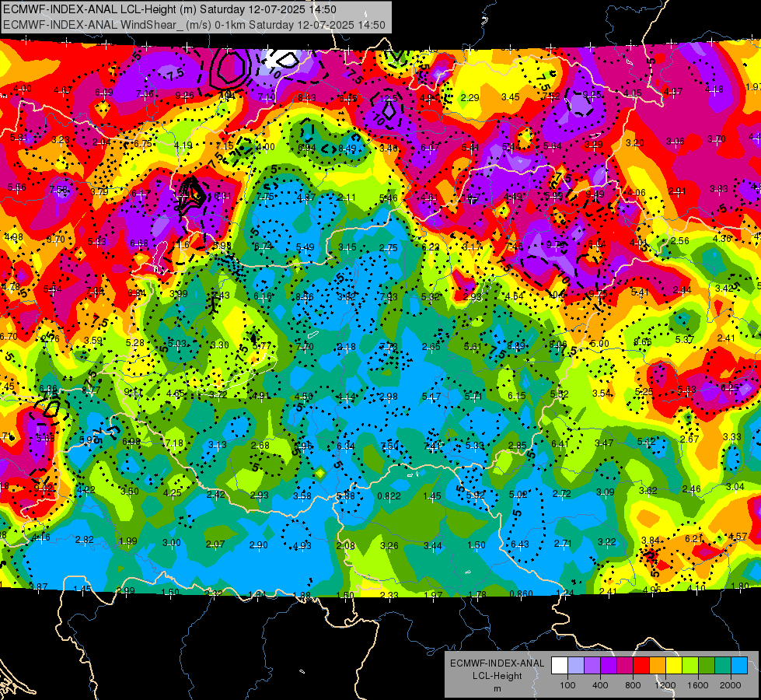Image resolution: width=761 pixels, height=700 pixels.
Task: Click the grid value 3.62
Action: pyautogui.click(x=648, y=491)
